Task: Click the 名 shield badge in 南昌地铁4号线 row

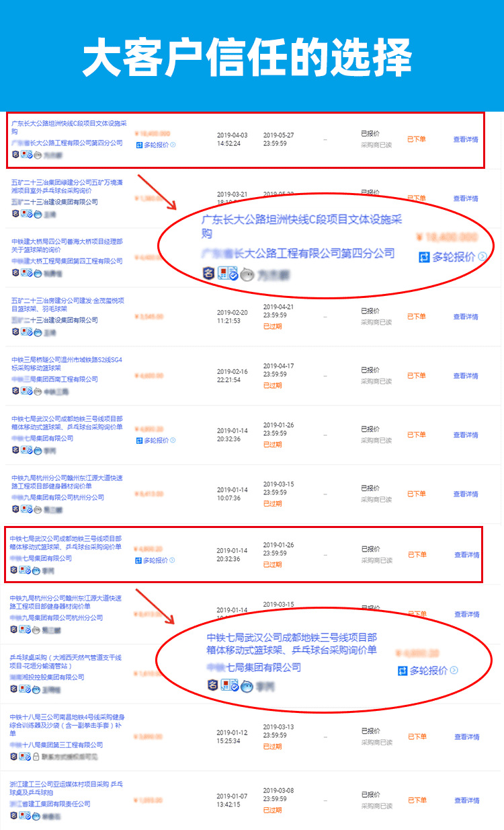Action: (x=14, y=757)
